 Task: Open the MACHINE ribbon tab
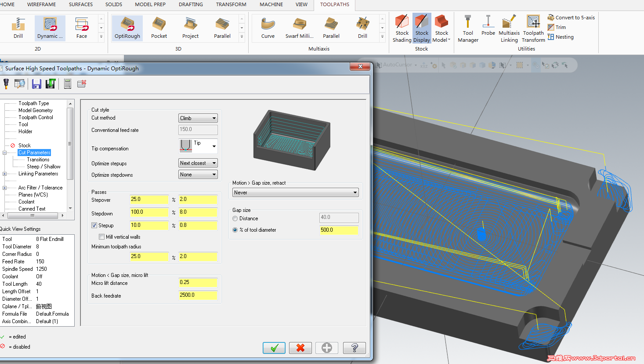point(271,4)
